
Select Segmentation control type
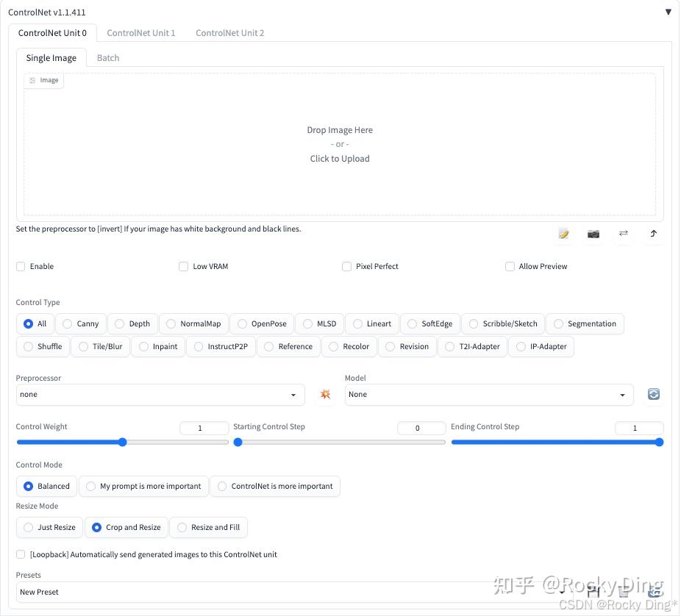pyautogui.click(x=585, y=324)
